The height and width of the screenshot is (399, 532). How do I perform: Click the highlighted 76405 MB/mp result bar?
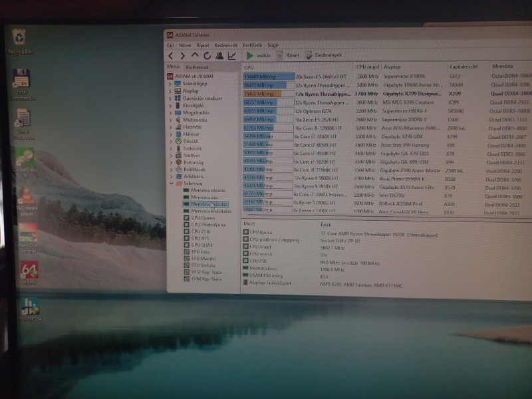[x=269, y=94]
